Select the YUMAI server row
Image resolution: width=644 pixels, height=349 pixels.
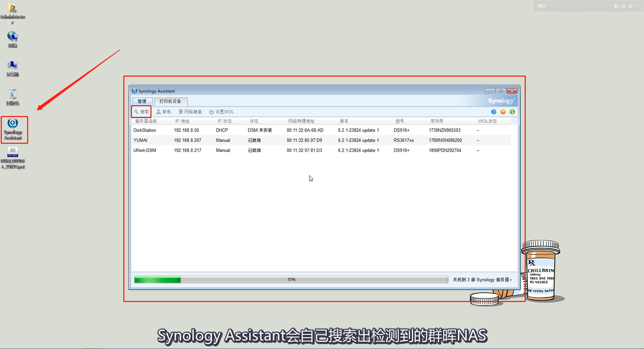(321, 140)
